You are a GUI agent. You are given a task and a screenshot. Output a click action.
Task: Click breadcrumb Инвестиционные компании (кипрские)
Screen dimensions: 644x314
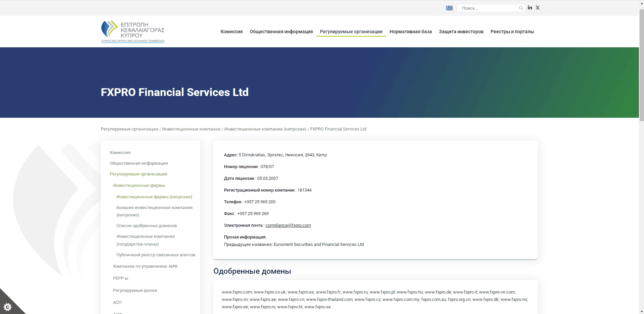(x=265, y=129)
